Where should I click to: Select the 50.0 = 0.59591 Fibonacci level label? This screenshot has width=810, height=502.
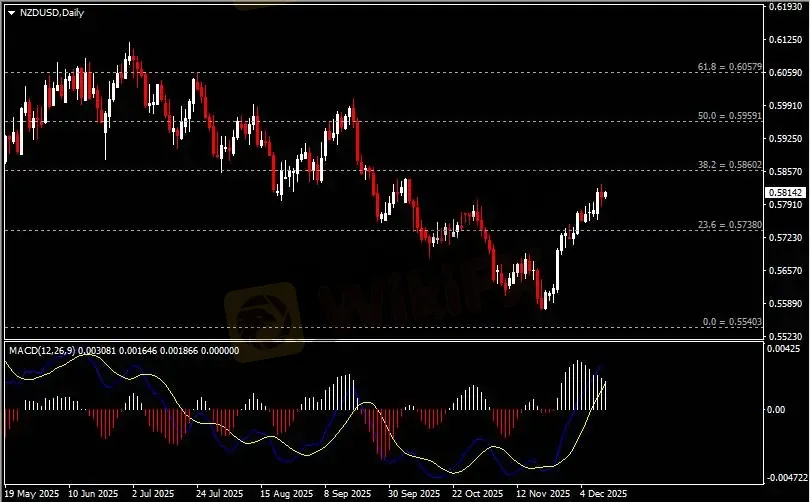(729, 116)
